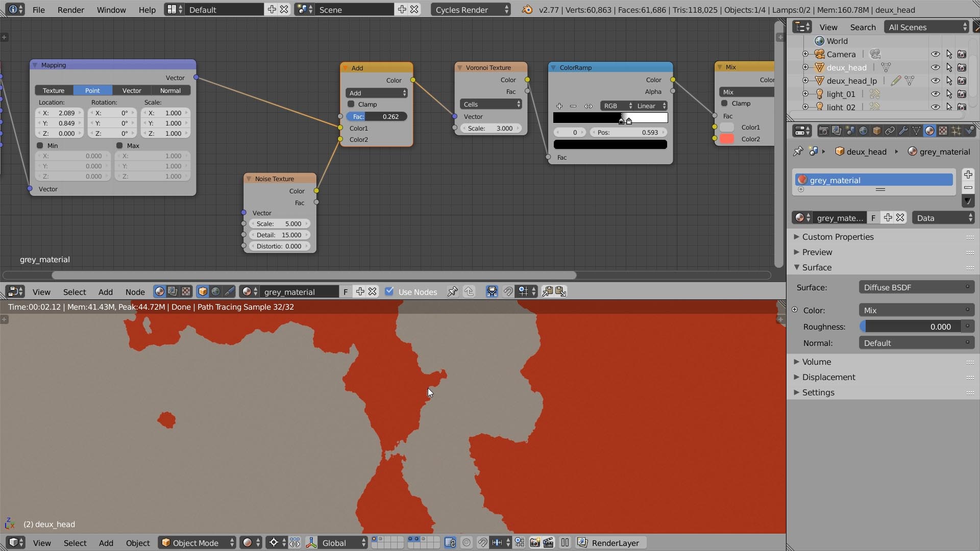
Task: Toggle visibility of deux_head_lp object
Action: pyautogui.click(x=935, y=80)
